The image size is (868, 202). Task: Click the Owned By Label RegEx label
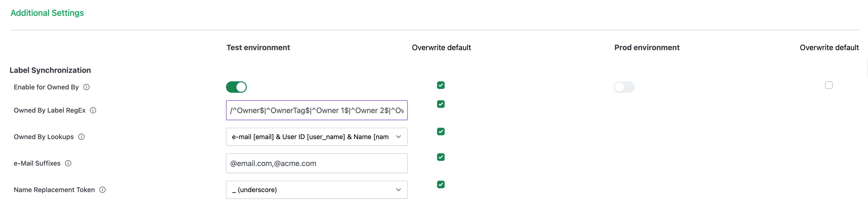[49, 110]
